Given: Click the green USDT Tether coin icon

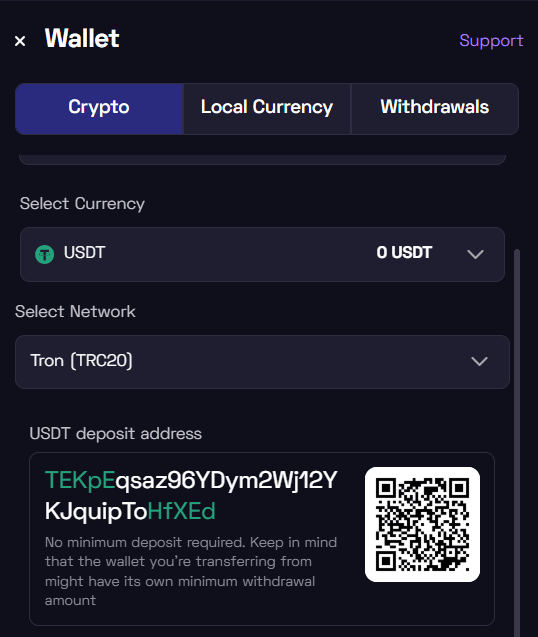Looking at the screenshot, I should point(45,255).
